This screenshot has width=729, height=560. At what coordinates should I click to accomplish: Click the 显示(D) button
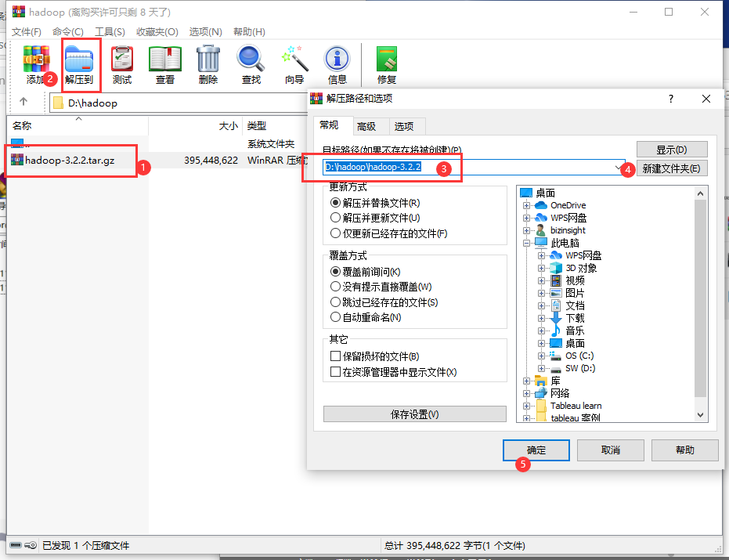(672, 150)
